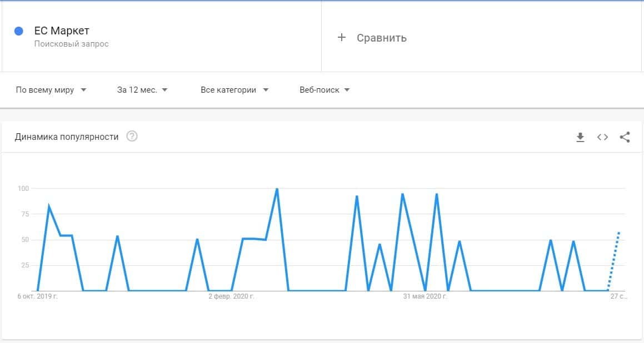This screenshot has width=644, height=343.
Task: Download the popularity chart data
Action: pos(580,137)
